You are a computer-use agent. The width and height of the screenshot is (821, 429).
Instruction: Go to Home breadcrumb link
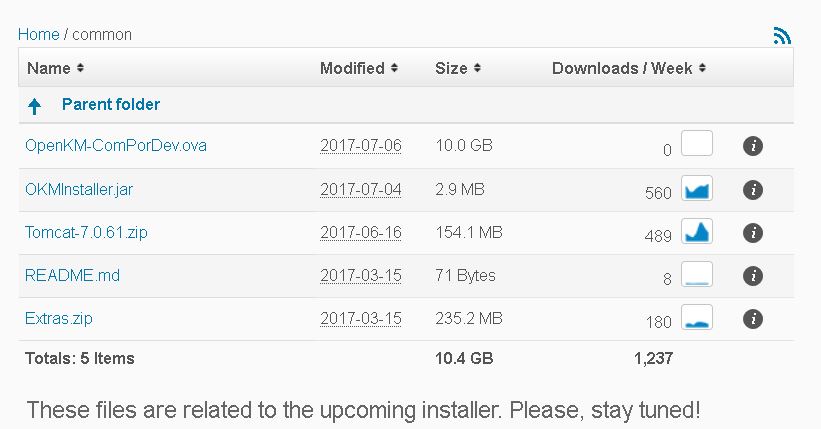coord(38,34)
